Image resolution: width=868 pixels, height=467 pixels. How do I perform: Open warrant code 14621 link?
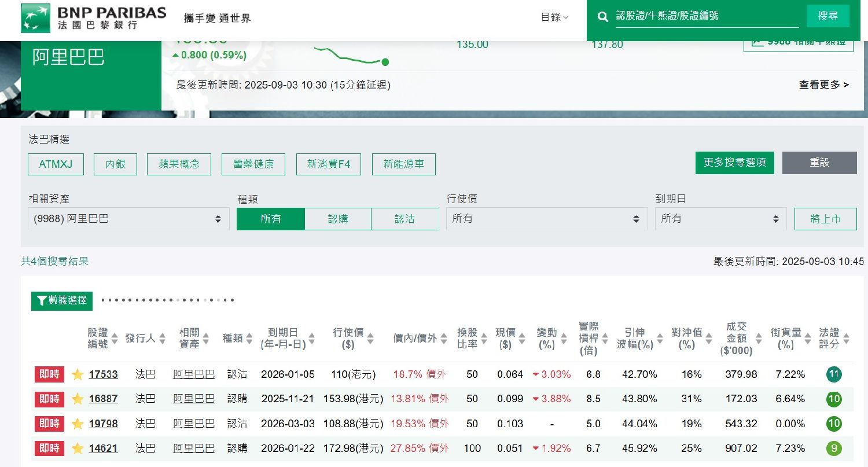point(103,448)
